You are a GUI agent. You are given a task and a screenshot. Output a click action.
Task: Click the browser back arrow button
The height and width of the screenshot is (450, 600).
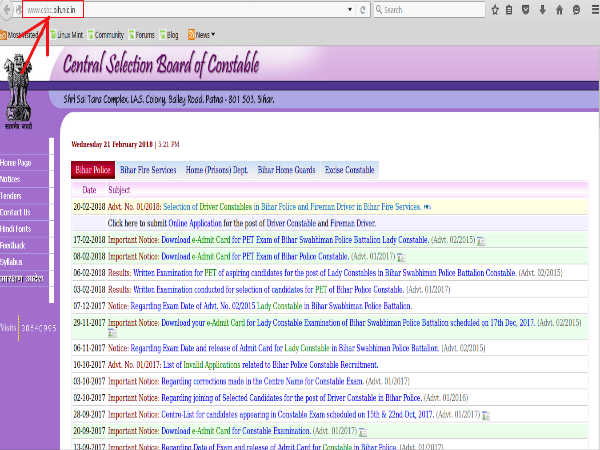tap(6, 10)
